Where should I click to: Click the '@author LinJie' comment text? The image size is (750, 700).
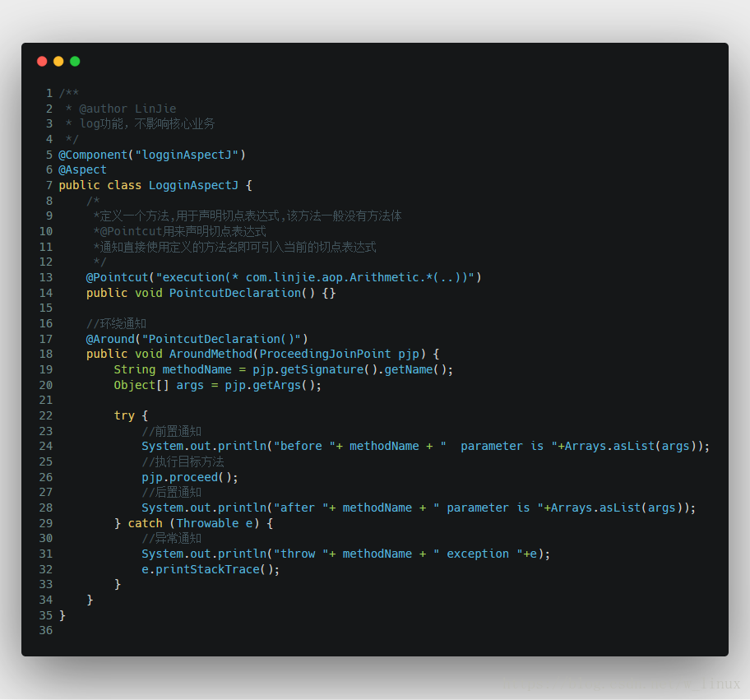(127, 109)
